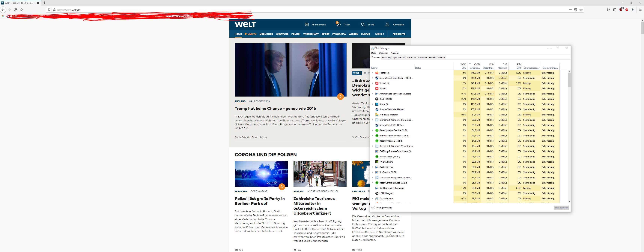
Task: Open WELT search magnifier
Action: click(x=363, y=25)
